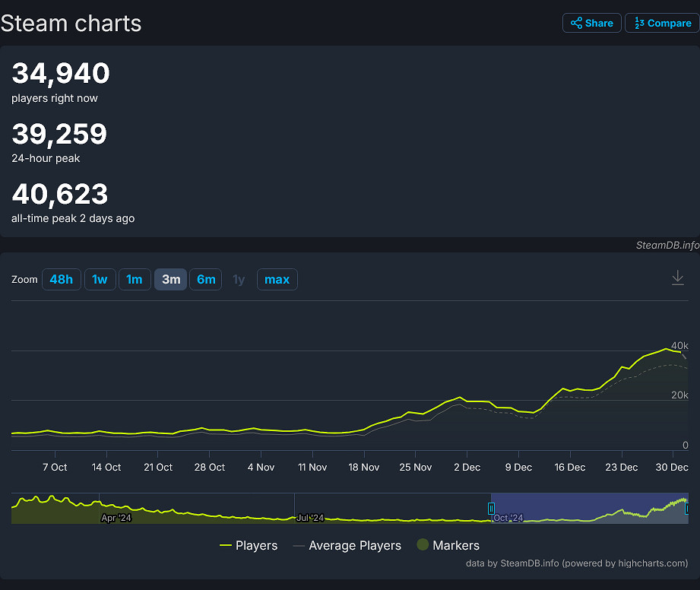Toggle the Markers legend item
Image resolution: width=700 pixels, height=590 pixels.
(x=448, y=545)
